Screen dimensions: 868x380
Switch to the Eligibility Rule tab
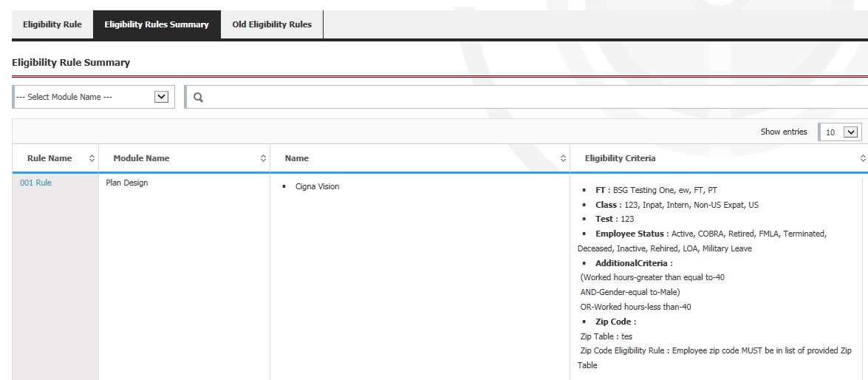(52, 25)
